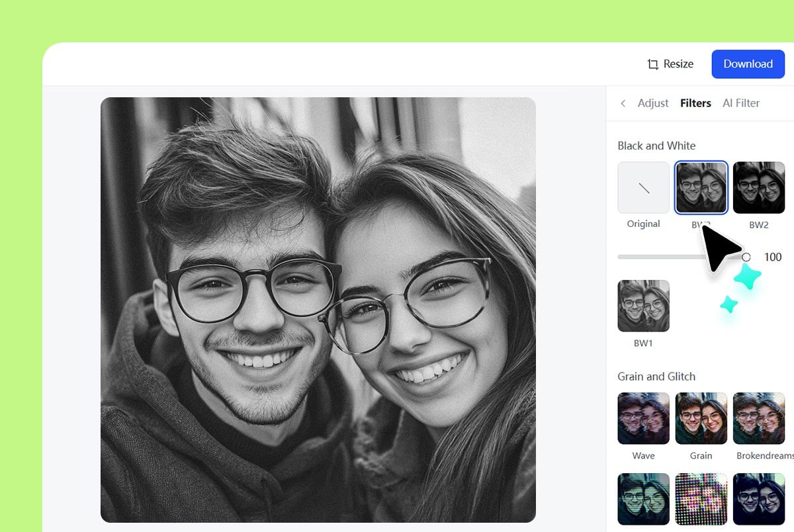The image size is (794, 532).
Task: Click the Black and White section heading
Action: (656, 146)
